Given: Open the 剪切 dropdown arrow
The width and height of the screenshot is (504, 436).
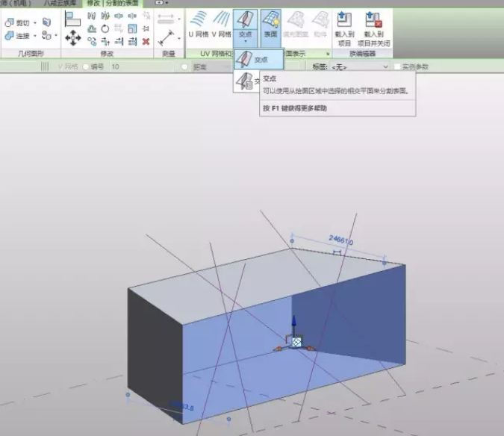Looking at the screenshot, I should click(35, 23).
